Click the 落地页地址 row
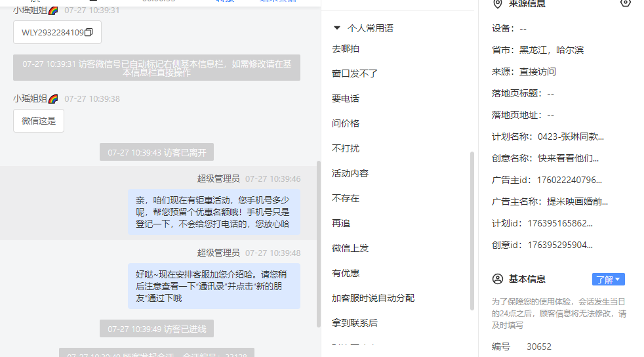 coord(523,115)
